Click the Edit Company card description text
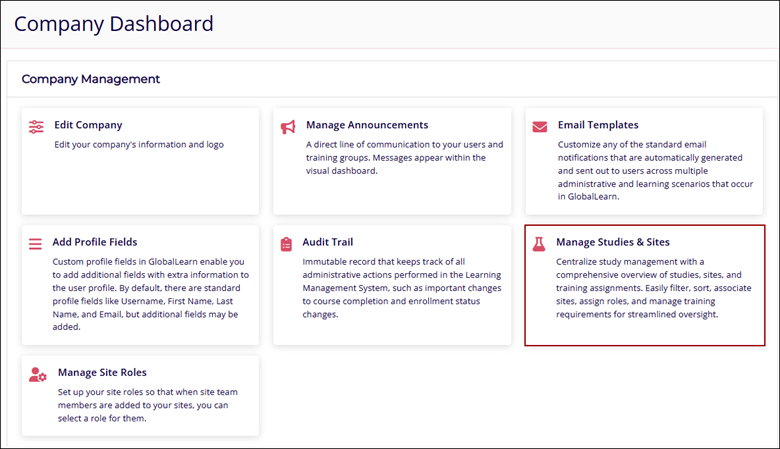The height and width of the screenshot is (449, 780). [x=139, y=144]
